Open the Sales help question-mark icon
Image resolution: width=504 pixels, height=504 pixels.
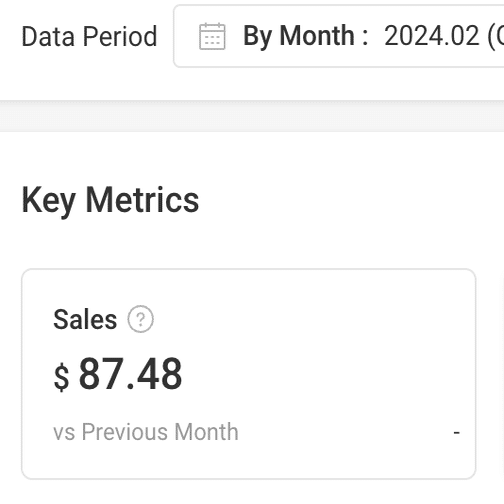[140, 319]
